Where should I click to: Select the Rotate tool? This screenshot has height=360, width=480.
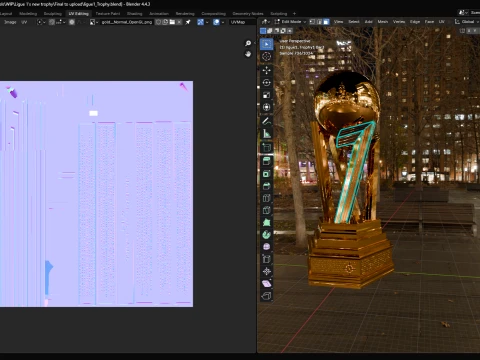[x=266, y=82]
